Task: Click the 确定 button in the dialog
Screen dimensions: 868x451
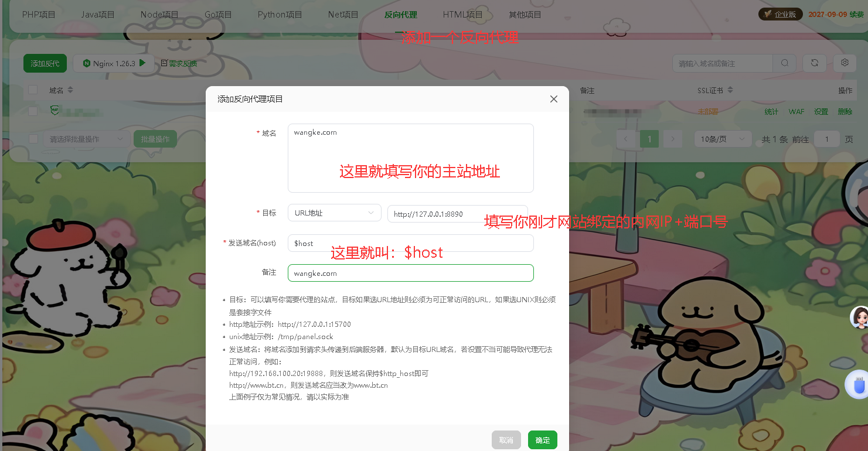Action: click(x=543, y=440)
